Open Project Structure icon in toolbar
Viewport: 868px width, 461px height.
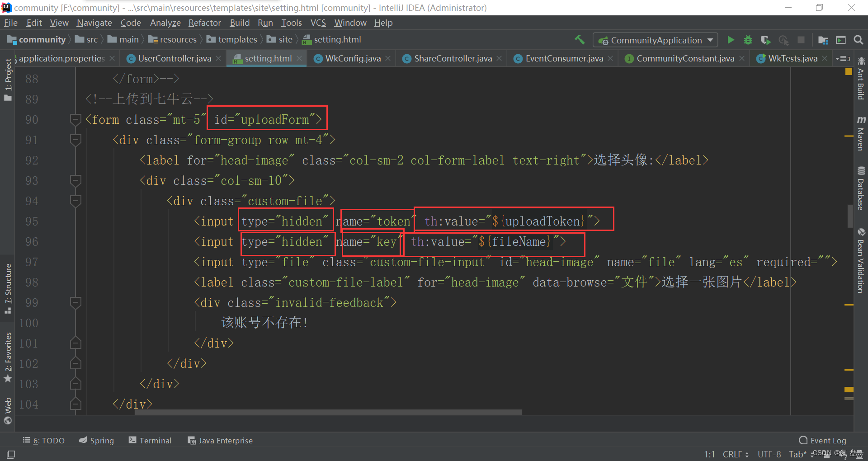pyautogui.click(x=823, y=40)
